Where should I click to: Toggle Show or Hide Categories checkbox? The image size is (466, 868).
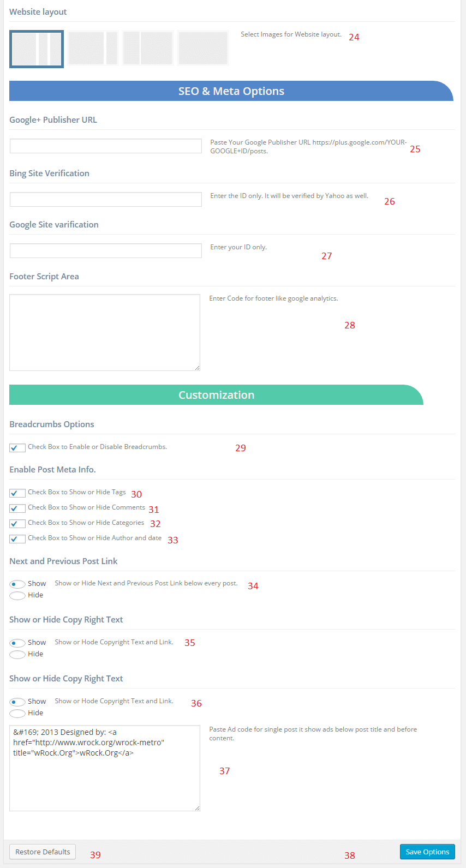point(17,524)
